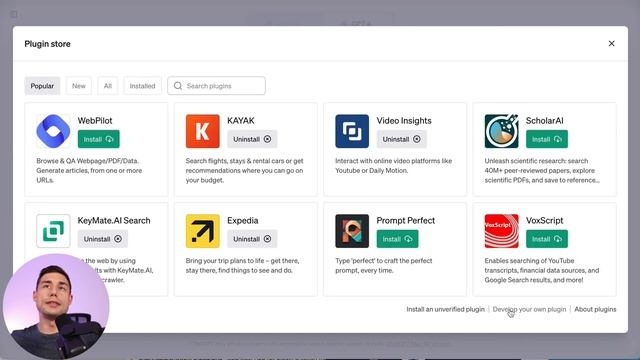Focus the Search plugins field
Image resolution: width=640 pixels, height=360 pixels.
[216, 86]
